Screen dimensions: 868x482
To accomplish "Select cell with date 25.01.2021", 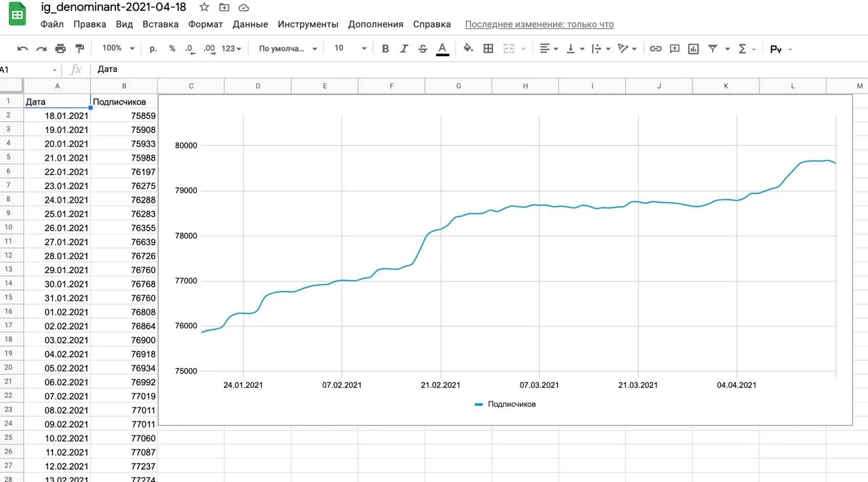I will (x=57, y=214).
